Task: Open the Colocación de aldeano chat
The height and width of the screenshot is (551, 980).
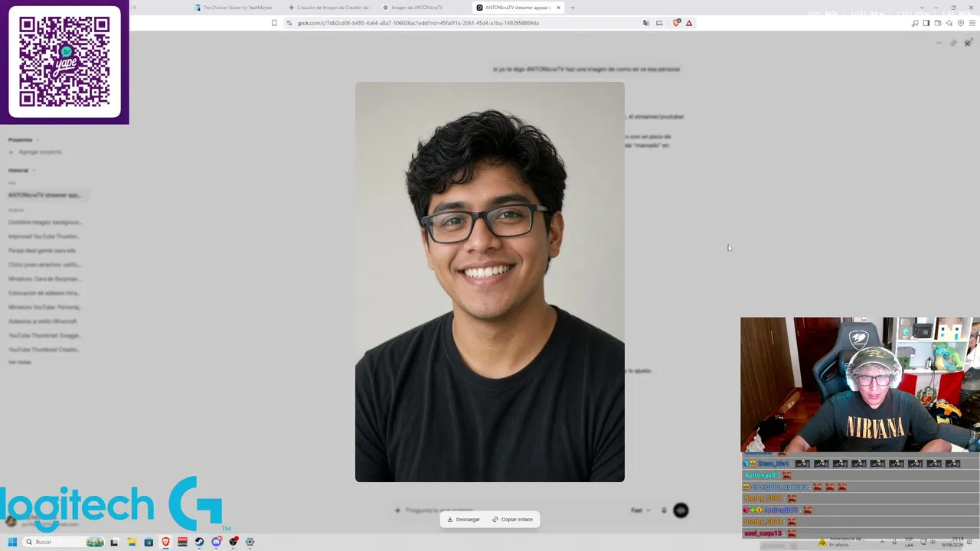Action: pos(44,293)
